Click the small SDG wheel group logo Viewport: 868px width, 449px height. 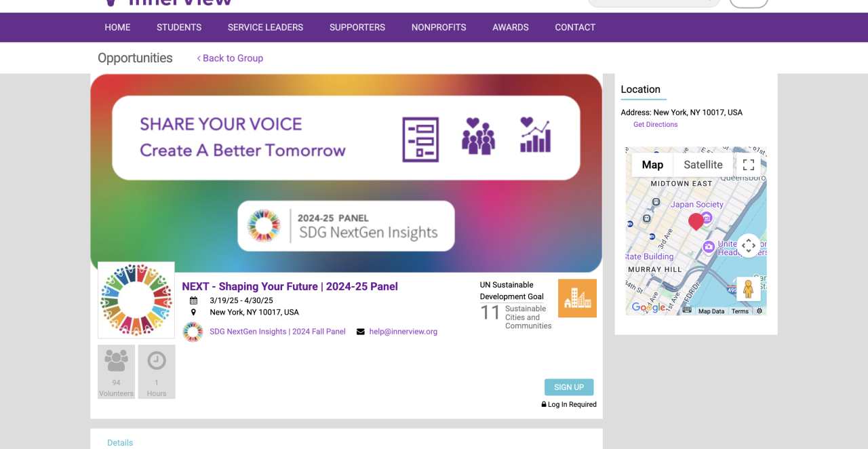point(193,332)
